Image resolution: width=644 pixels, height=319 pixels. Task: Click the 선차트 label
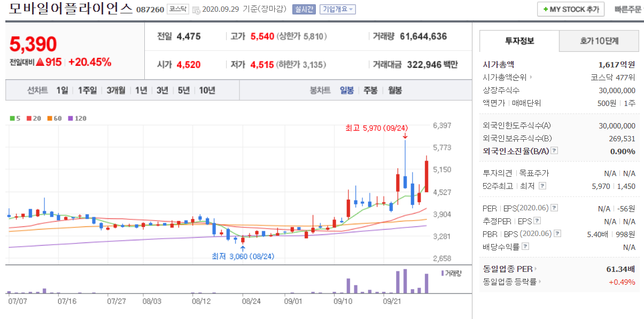tap(37, 90)
